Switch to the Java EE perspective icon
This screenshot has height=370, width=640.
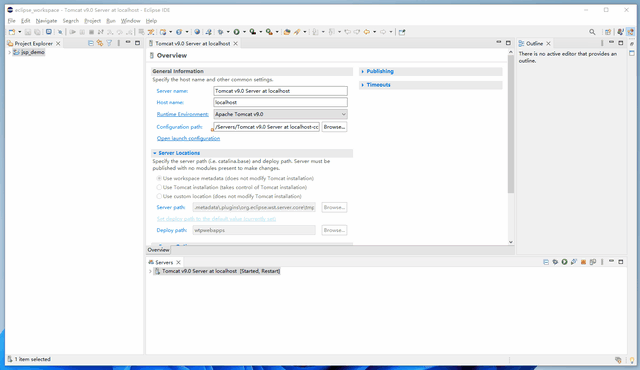[x=631, y=32]
